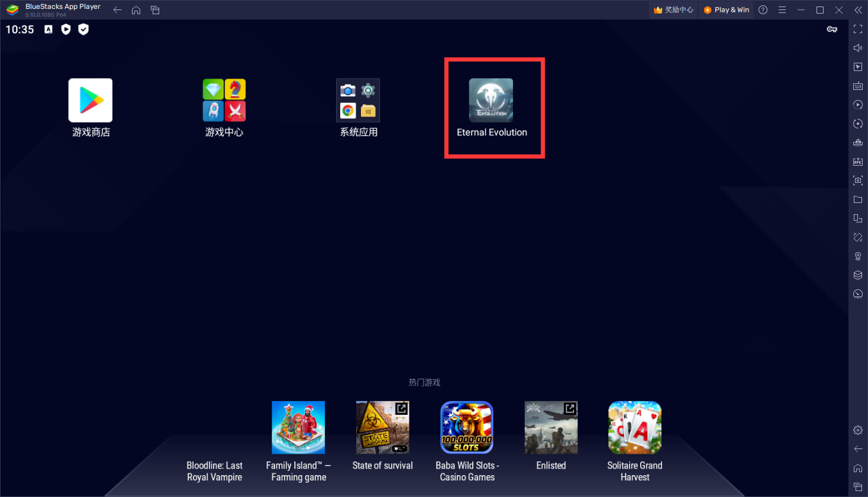Screen dimensions: 868x497
Task: Select the Bloodline: Last Royal Vampire label
Action: click(215, 472)
